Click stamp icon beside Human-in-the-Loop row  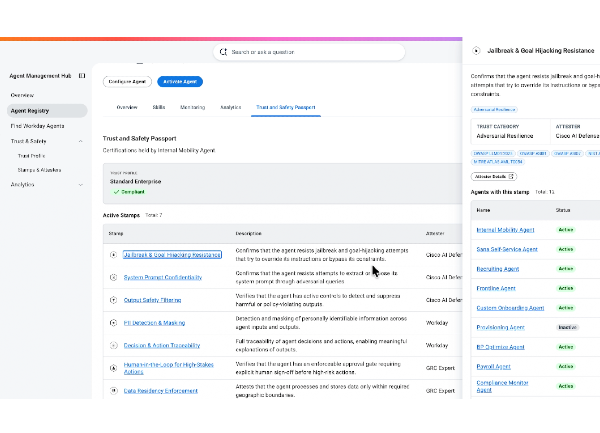pyautogui.click(x=113, y=368)
